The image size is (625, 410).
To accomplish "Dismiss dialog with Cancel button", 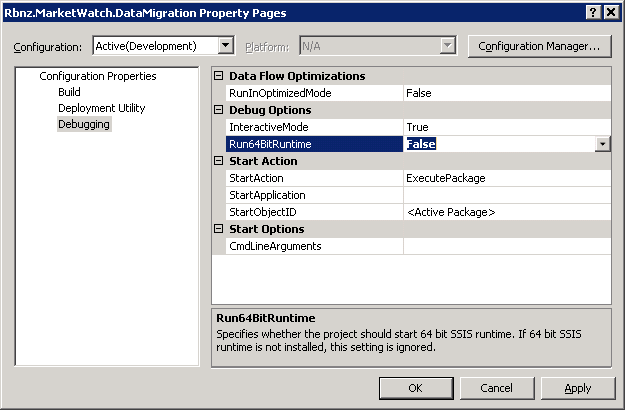I will coord(497,388).
